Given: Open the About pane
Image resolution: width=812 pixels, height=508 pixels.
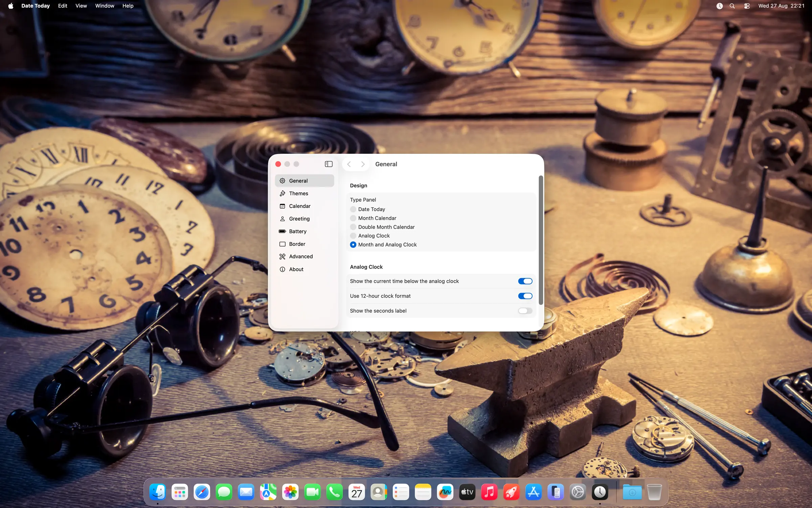Looking at the screenshot, I should 304,269.
